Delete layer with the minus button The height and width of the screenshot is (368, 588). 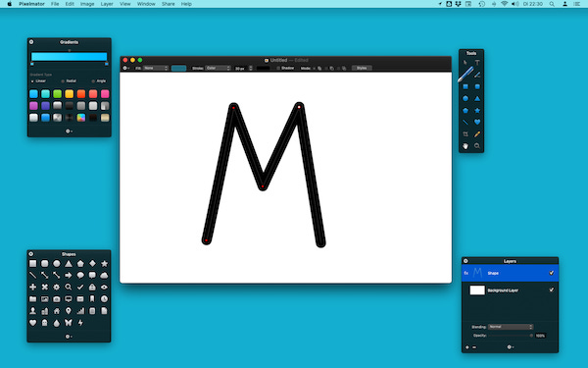coord(474,347)
